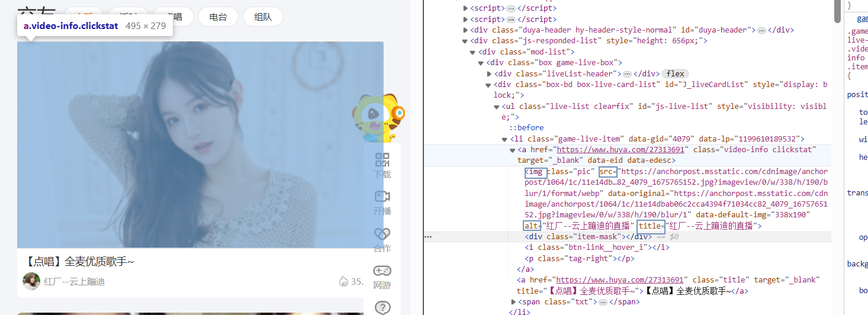868x315 pixels.
Task: Click the title= attribute in the img tag
Action: [x=652, y=226]
